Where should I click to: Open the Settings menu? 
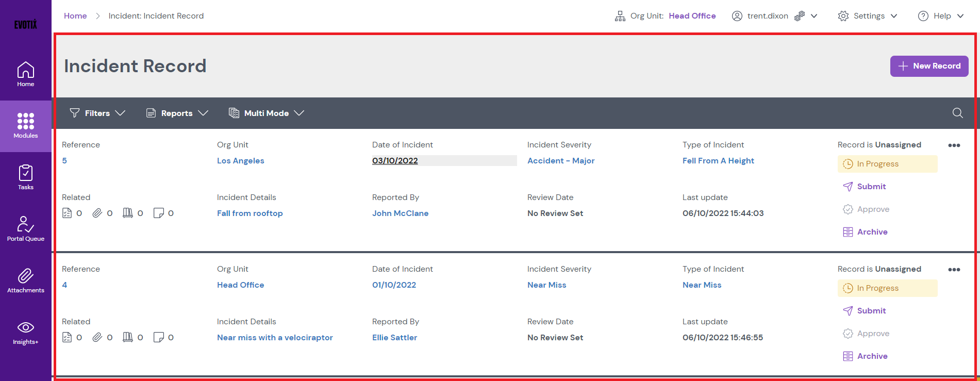click(868, 16)
